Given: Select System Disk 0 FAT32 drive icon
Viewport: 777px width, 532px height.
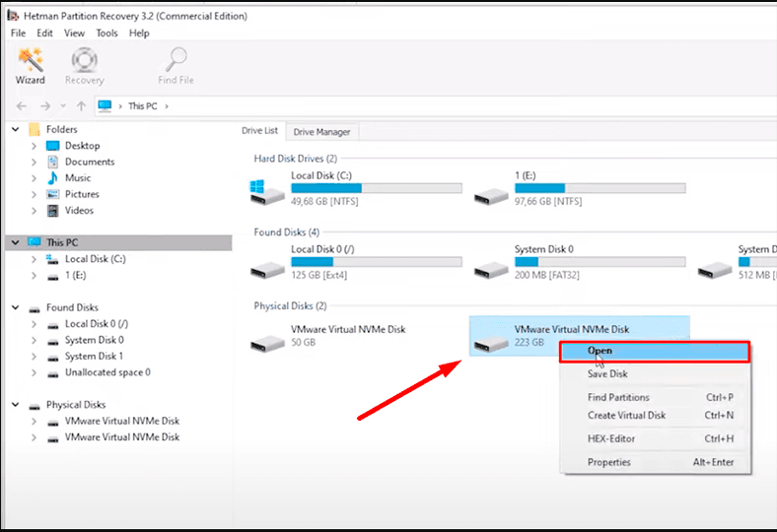Looking at the screenshot, I should [491, 270].
